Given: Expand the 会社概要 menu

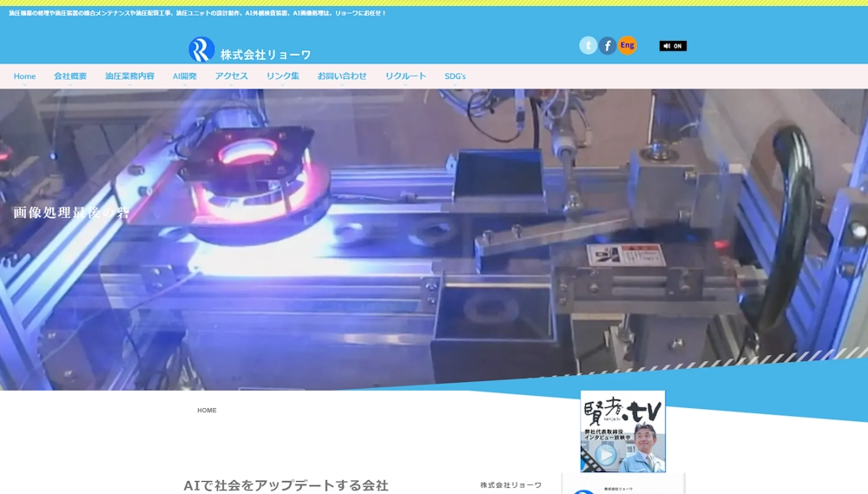Looking at the screenshot, I should [x=70, y=76].
